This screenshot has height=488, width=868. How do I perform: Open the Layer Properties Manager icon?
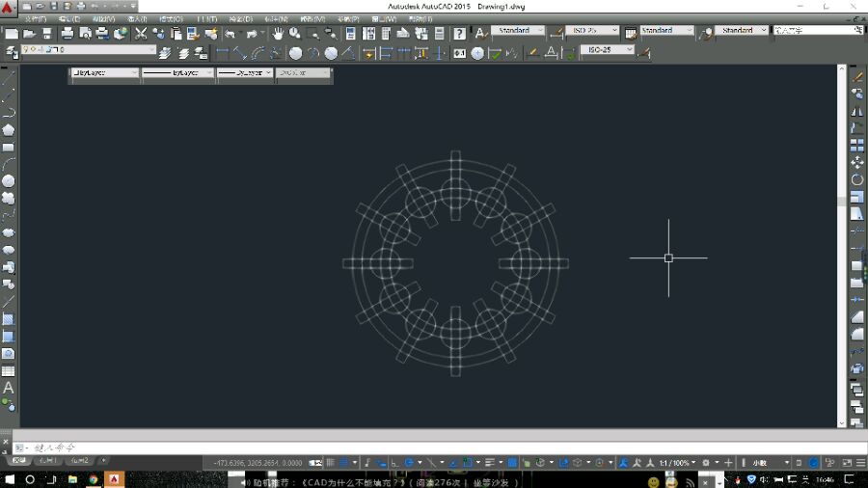pos(12,52)
